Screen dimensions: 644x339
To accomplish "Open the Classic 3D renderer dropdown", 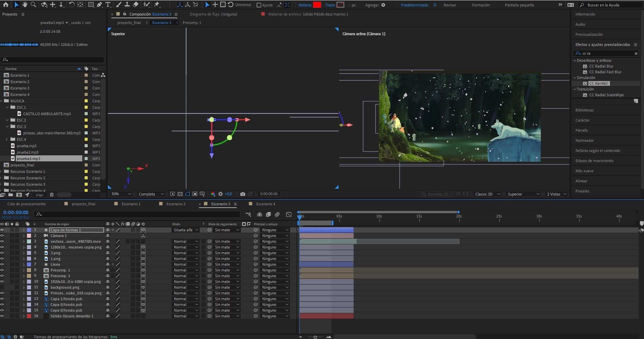I will click(487, 194).
